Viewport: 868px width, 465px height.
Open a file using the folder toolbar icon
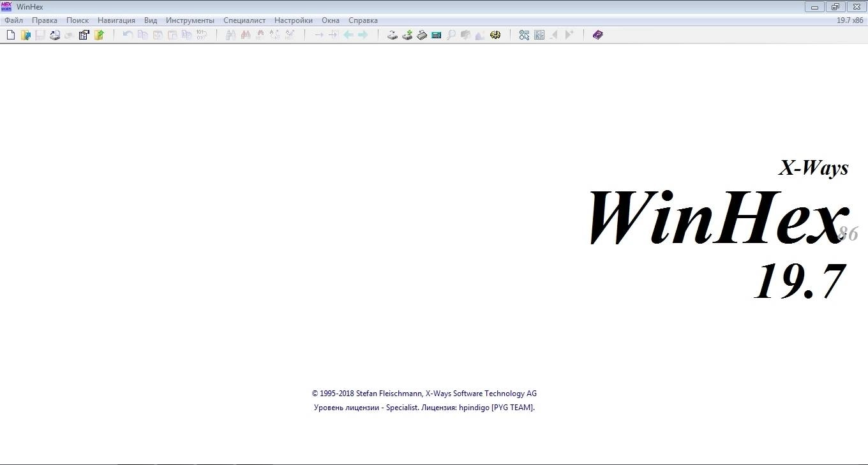[26, 35]
